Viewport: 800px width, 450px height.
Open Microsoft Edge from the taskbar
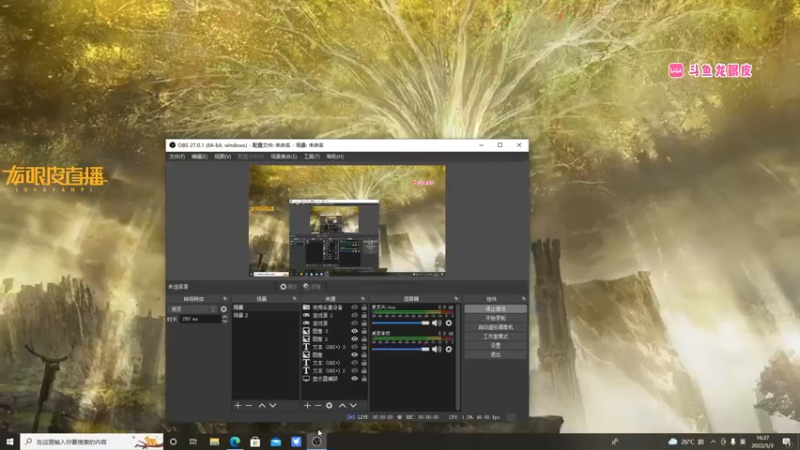[235, 442]
